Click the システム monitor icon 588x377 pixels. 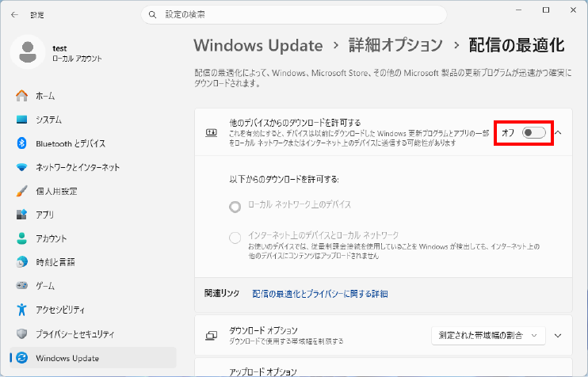(x=21, y=120)
